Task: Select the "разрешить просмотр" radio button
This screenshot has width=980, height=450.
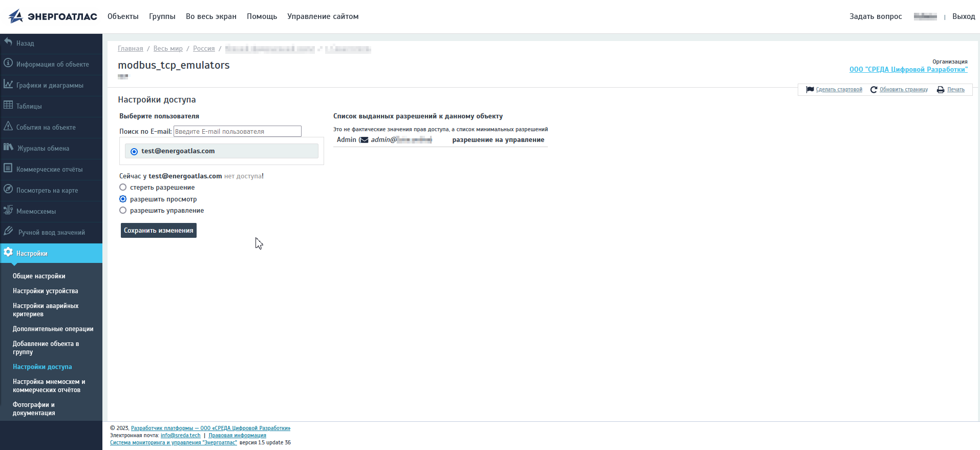Action: (x=123, y=199)
